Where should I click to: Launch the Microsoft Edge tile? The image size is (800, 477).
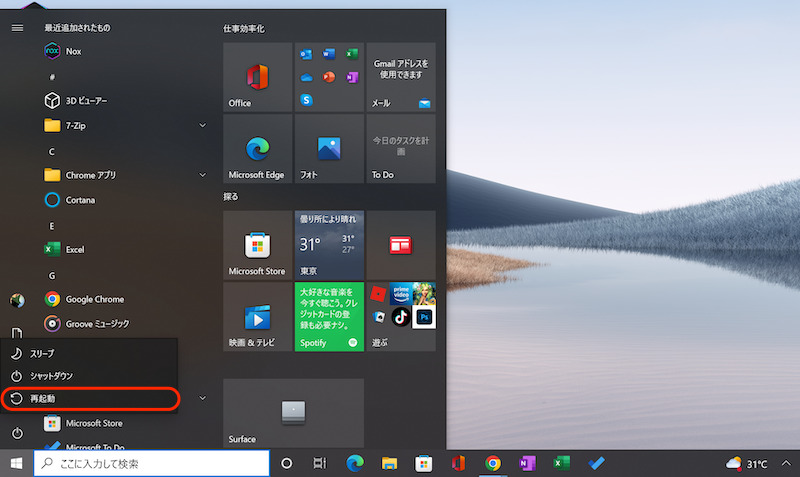point(257,149)
